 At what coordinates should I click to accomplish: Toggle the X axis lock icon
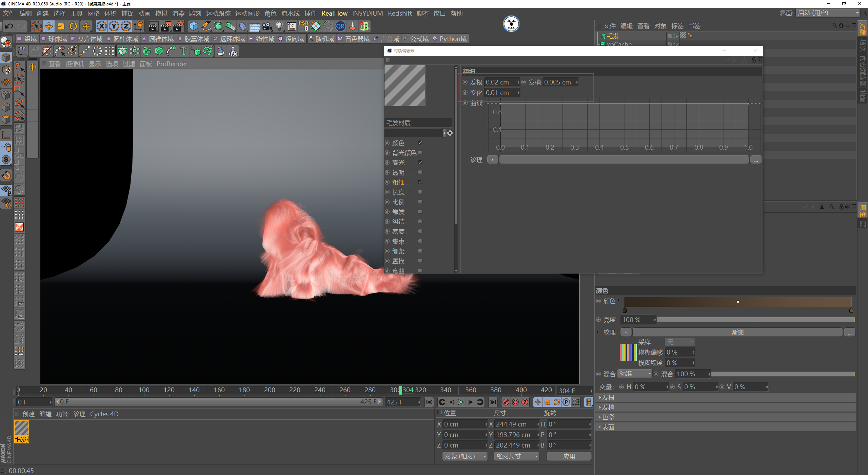tap(101, 26)
